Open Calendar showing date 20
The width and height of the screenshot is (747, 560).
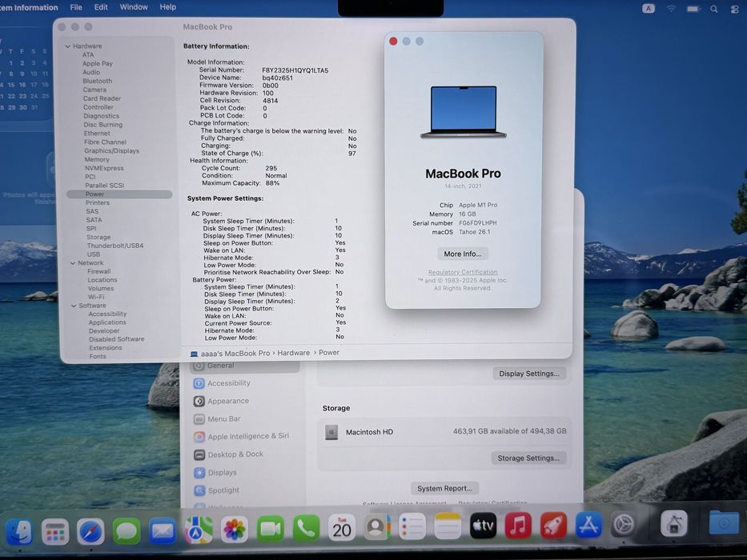click(342, 527)
